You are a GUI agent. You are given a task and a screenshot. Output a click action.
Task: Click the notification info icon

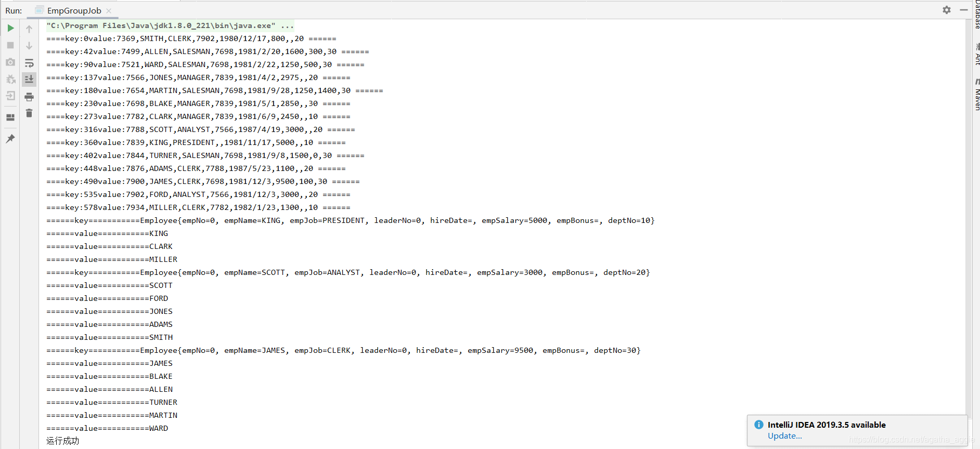coord(758,425)
